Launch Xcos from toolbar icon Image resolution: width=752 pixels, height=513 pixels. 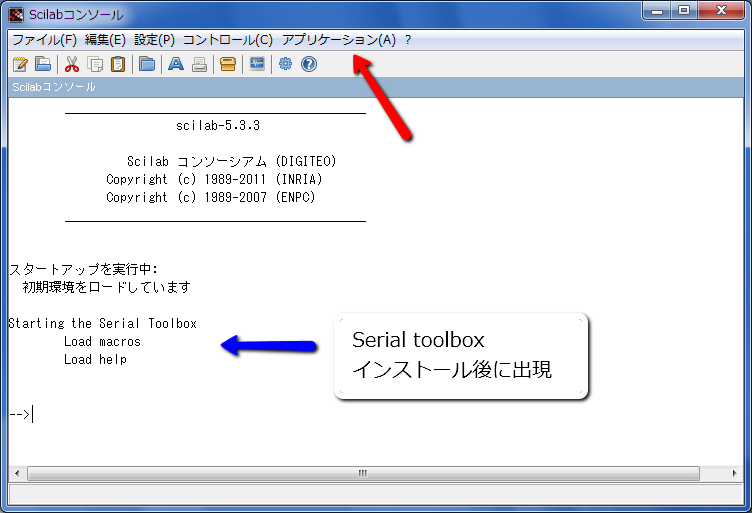(257, 64)
